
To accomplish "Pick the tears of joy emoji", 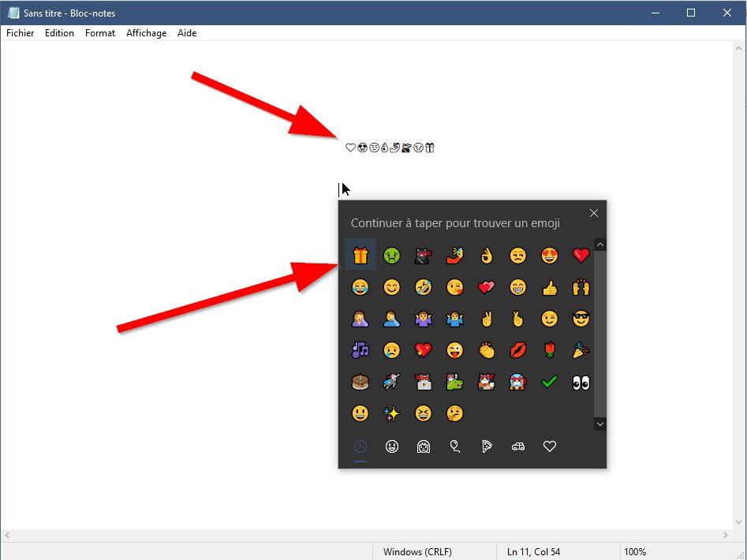I will (x=360, y=287).
